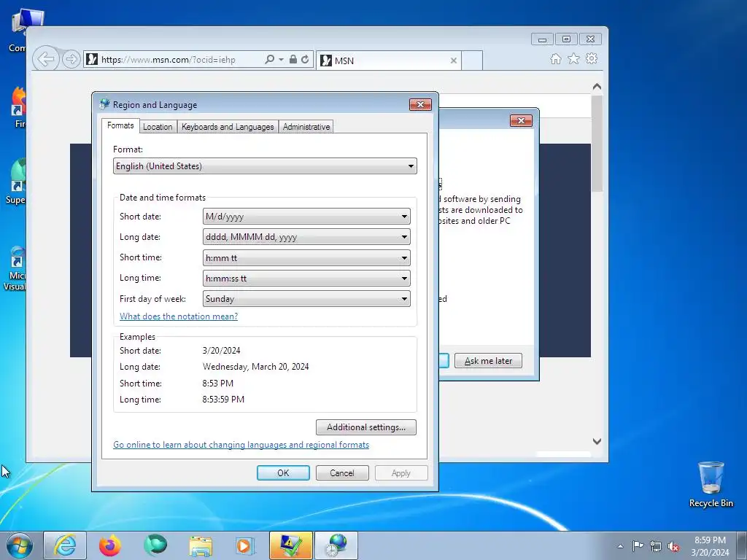
Task: Click Internet Explorer forward arrow button
Action: pos(71,59)
